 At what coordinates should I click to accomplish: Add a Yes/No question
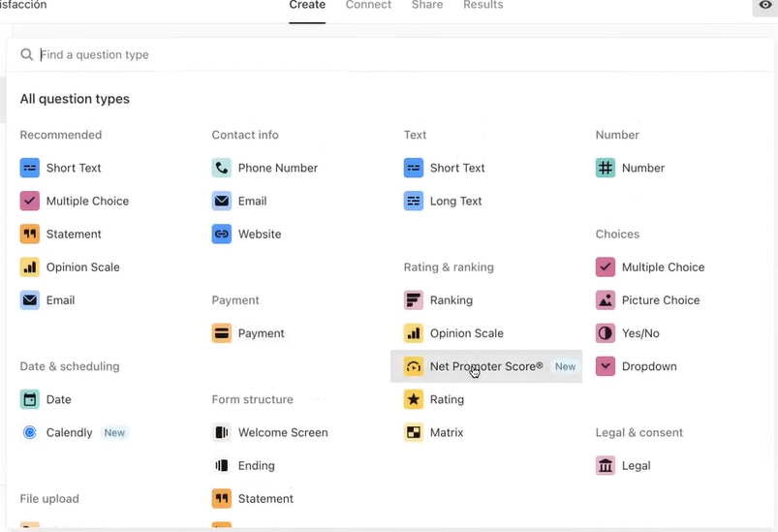click(678, 333)
